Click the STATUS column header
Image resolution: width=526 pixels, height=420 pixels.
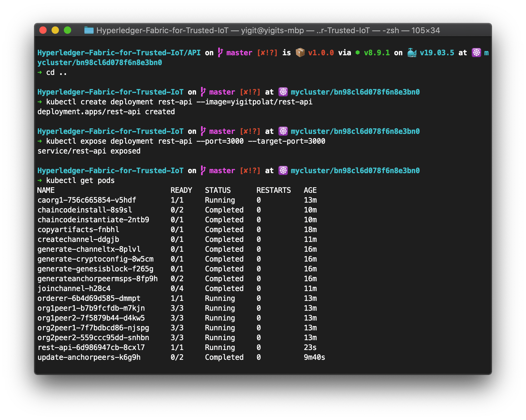tap(218, 190)
